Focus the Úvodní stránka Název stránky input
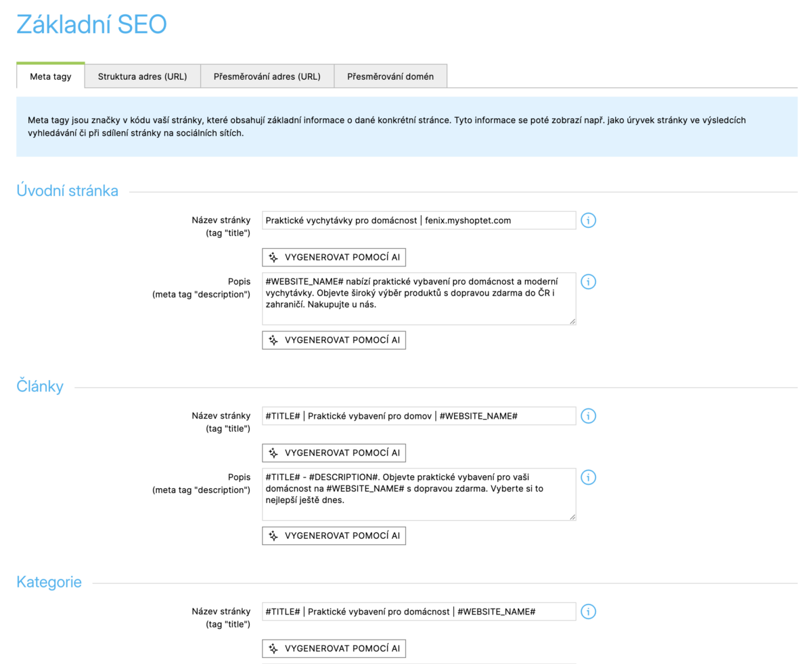The width and height of the screenshot is (812, 664). coord(419,220)
